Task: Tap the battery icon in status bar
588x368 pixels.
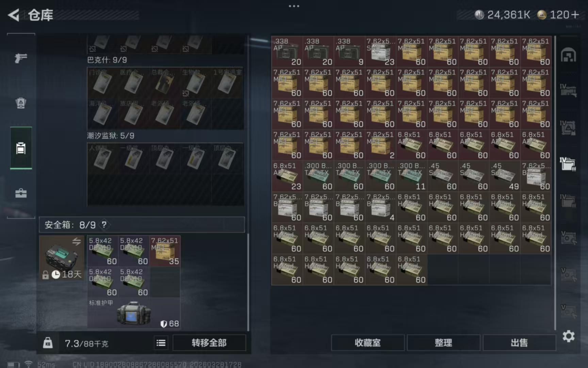Action: (13, 365)
